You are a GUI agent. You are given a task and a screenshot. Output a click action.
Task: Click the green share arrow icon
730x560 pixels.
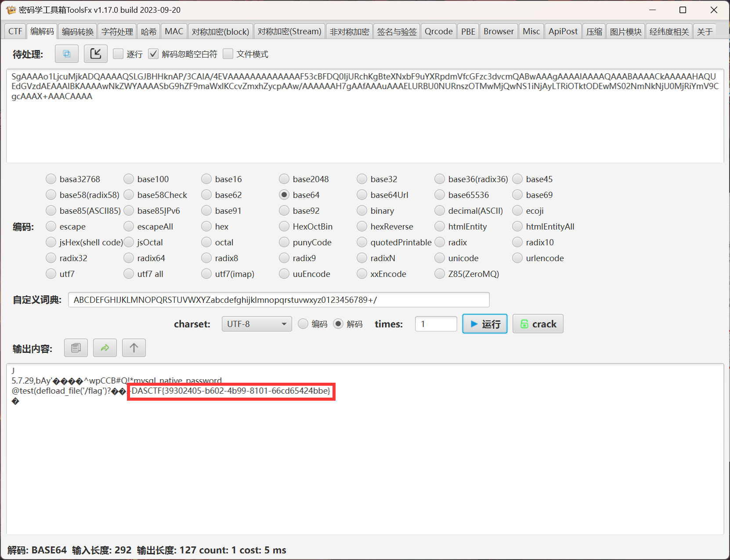pyautogui.click(x=105, y=348)
